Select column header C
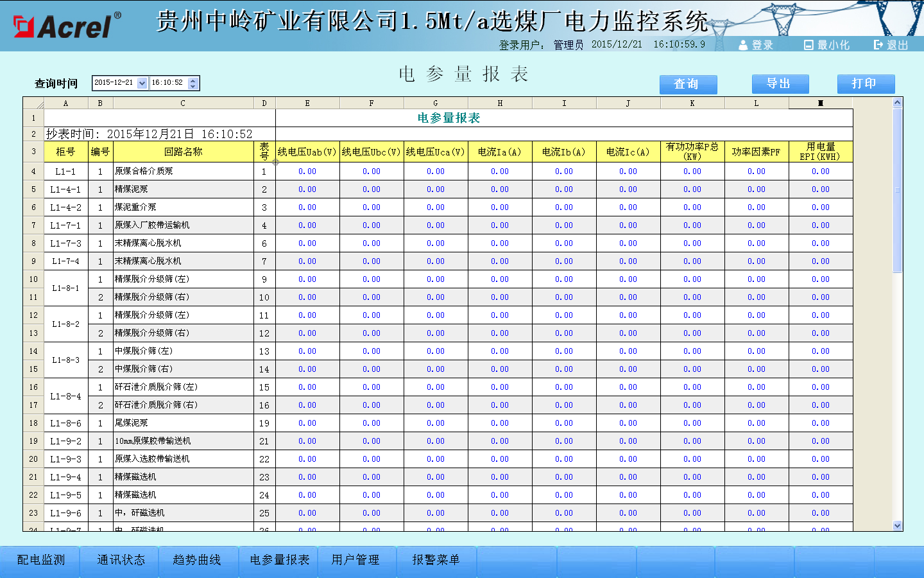The image size is (924, 578). point(183,103)
